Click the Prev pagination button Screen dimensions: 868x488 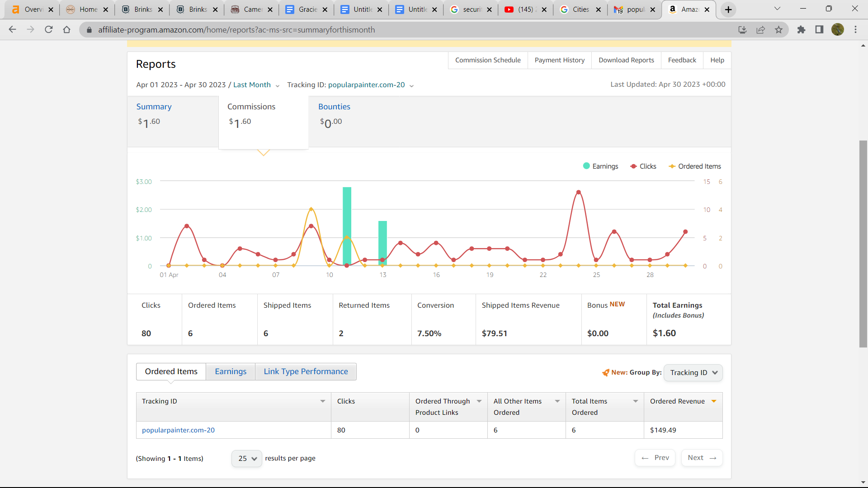pos(655,458)
